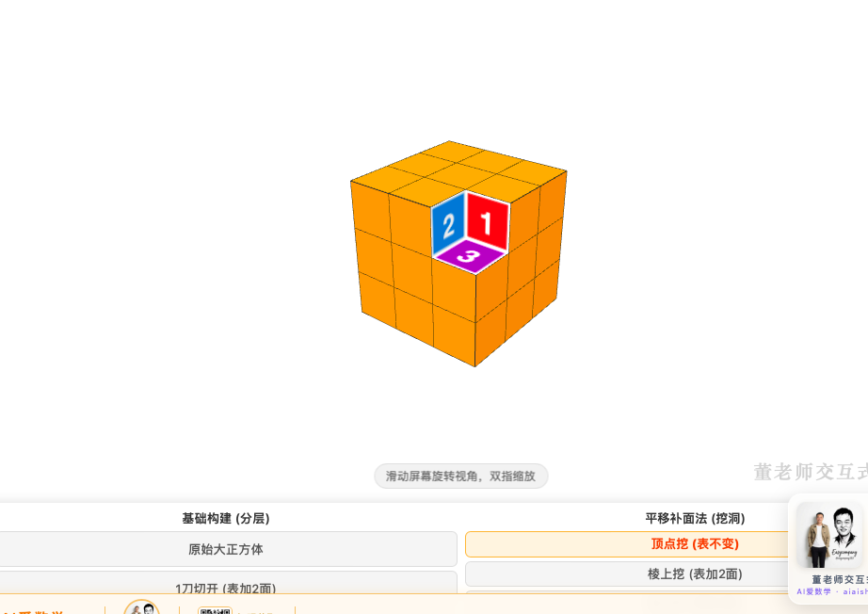Open the teacher portrait card image
This screenshot has width=868, height=614.
tap(829, 535)
